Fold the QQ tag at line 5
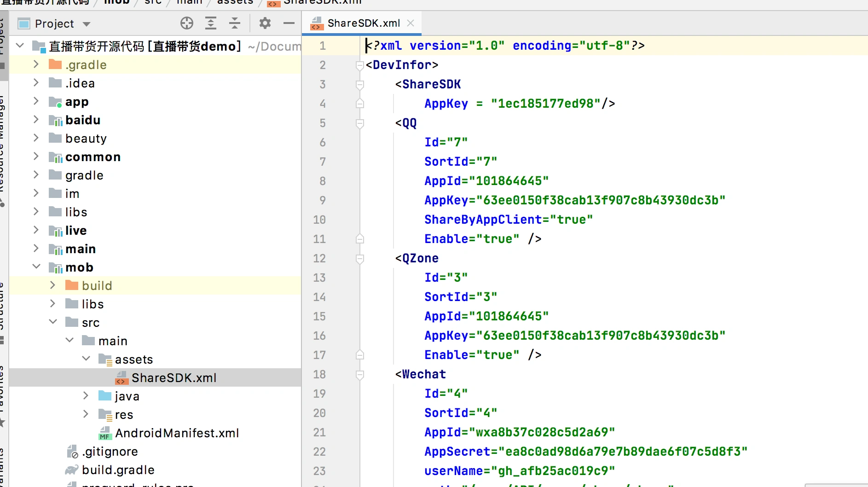Image resolution: width=868 pixels, height=487 pixels. [360, 123]
